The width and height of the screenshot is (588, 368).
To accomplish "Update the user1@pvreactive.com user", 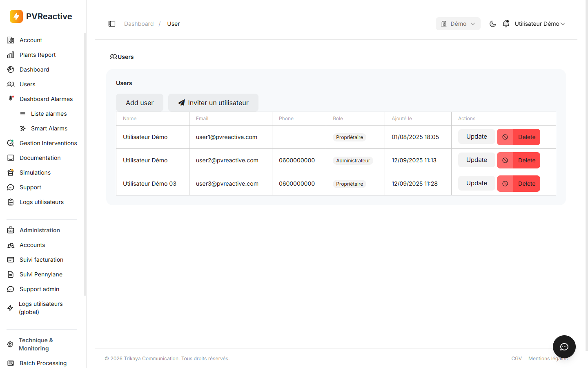I will click(x=477, y=137).
